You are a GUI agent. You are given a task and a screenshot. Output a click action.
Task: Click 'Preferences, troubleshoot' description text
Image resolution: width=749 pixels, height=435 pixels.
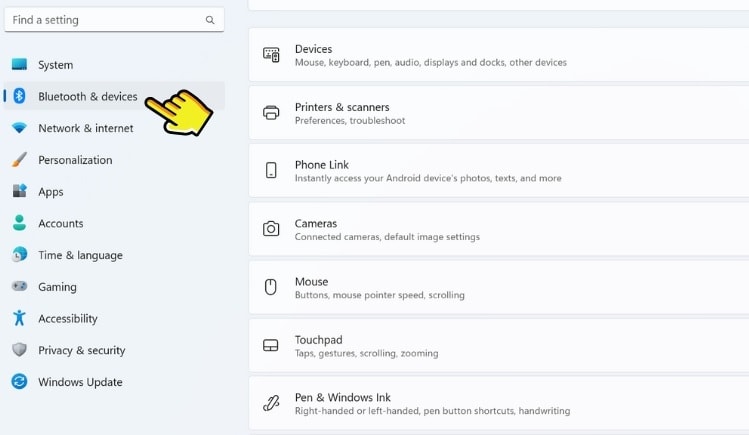click(x=350, y=121)
